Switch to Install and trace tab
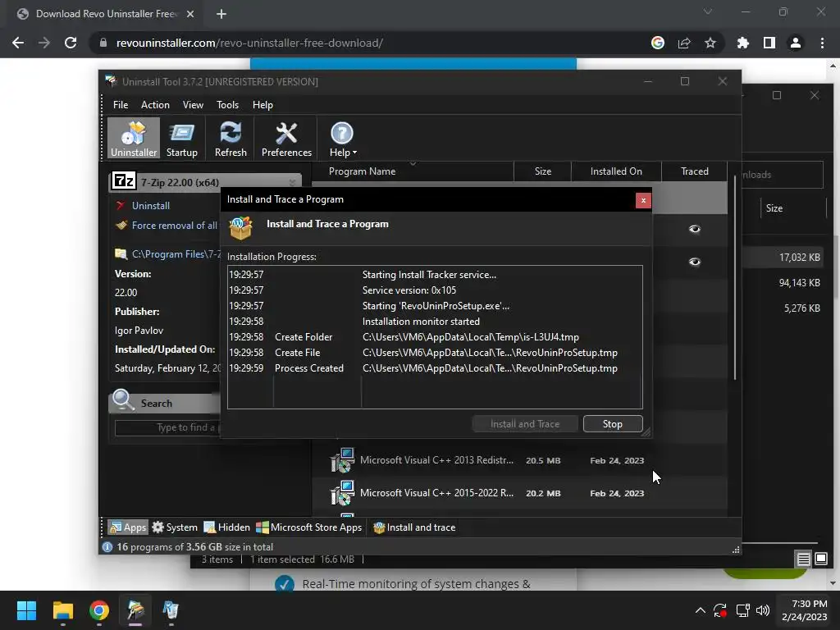Screen dimensions: 840x630 pos(414,527)
